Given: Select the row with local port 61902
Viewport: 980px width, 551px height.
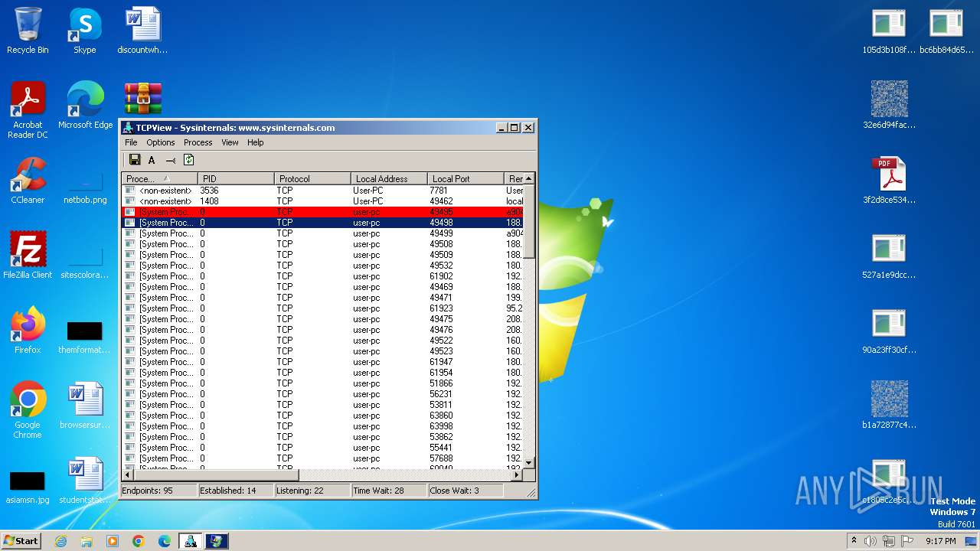Looking at the screenshot, I should [322, 276].
